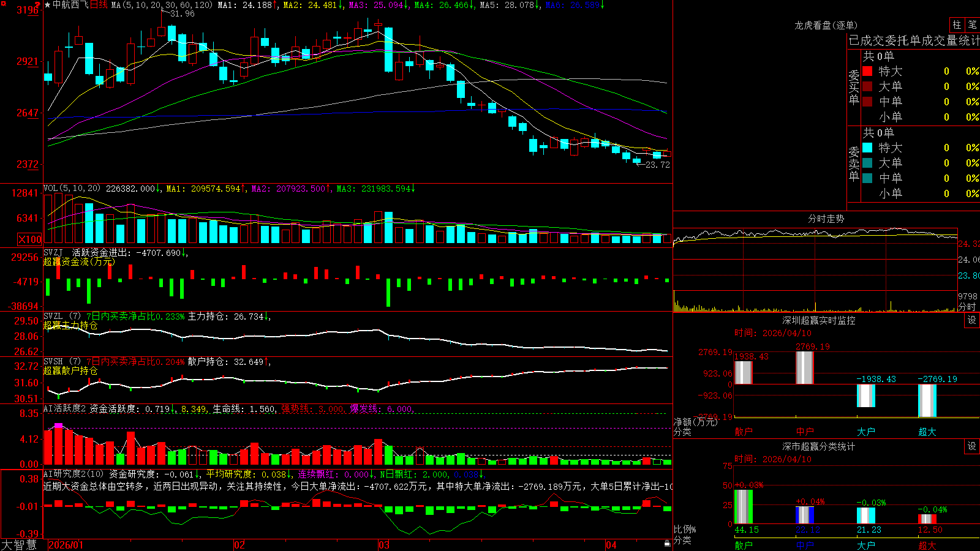Select the 日线 period label

[x=99, y=5]
